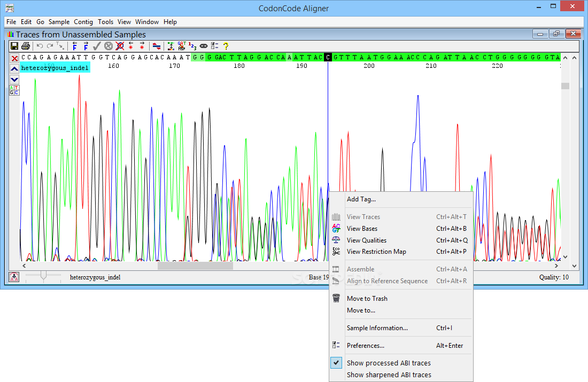The image size is (588, 382).
Task: Open the Sample menu
Action: click(x=59, y=22)
